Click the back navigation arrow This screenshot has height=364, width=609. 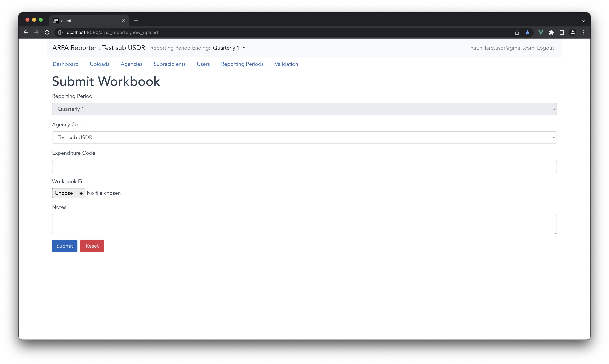click(26, 32)
